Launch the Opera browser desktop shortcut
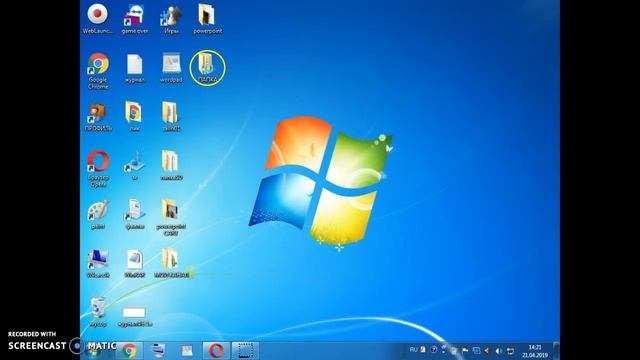 pos(98,169)
